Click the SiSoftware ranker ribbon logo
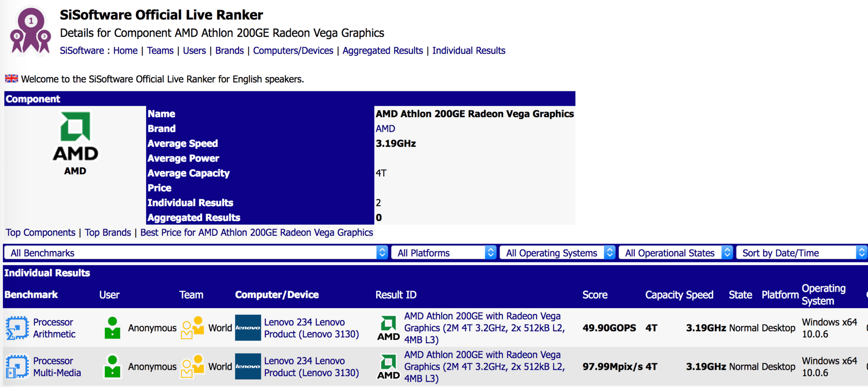Viewport: 868px width, 387px height. click(30, 31)
